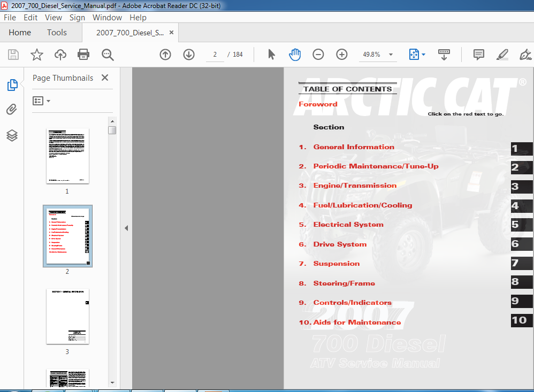Open the File menu
Viewport: 534px width, 392px height.
(10, 17)
